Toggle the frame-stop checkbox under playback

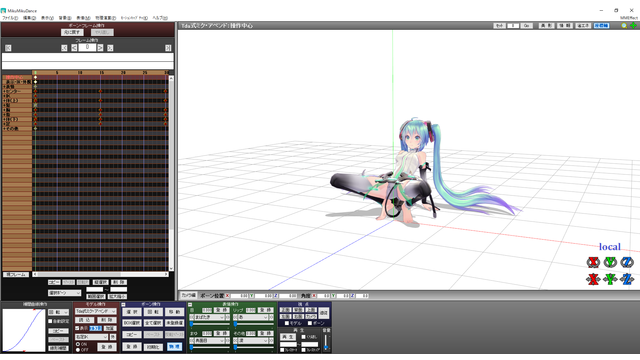click(x=303, y=350)
